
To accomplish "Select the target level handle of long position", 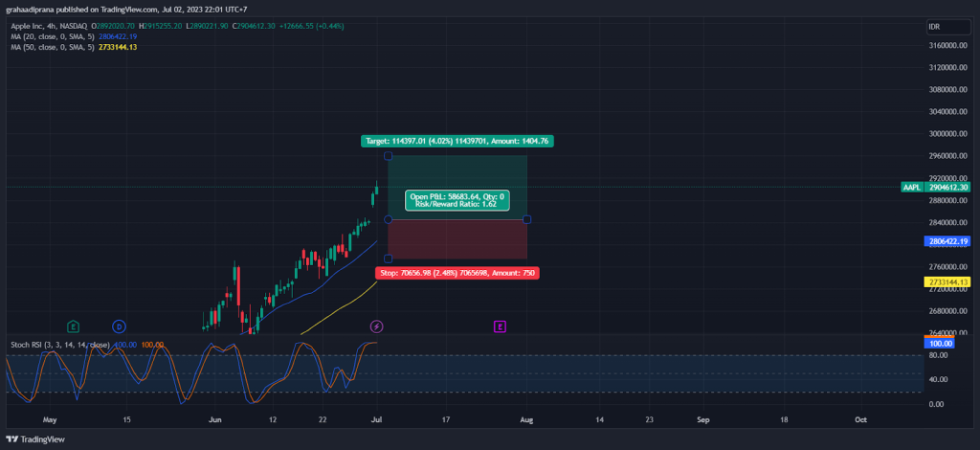I will pyautogui.click(x=389, y=156).
